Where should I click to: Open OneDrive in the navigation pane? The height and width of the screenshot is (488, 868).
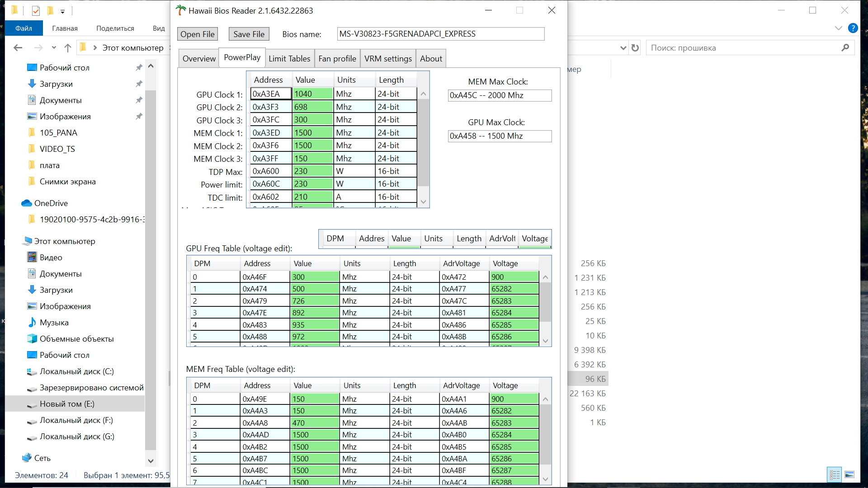pyautogui.click(x=51, y=203)
